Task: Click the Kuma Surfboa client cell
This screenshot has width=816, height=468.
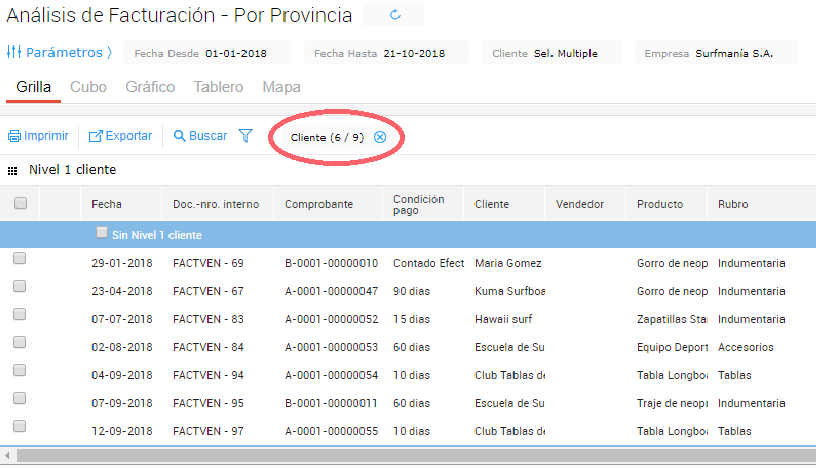Action: [x=509, y=292]
